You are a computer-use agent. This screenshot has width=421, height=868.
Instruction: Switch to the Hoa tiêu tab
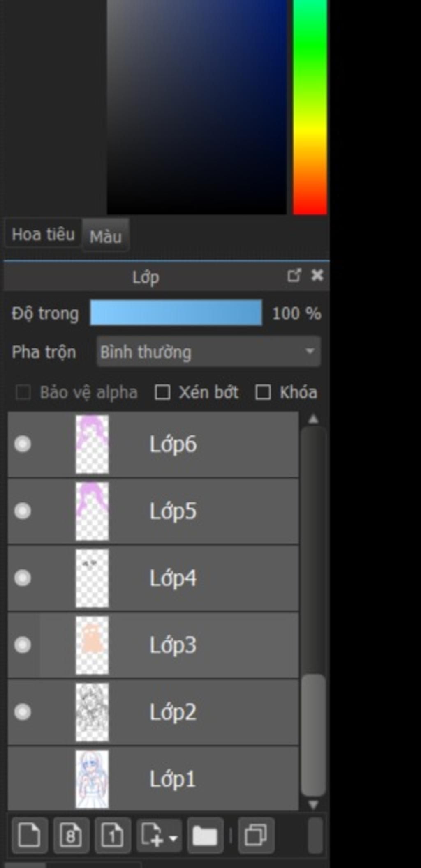pyautogui.click(x=43, y=235)
